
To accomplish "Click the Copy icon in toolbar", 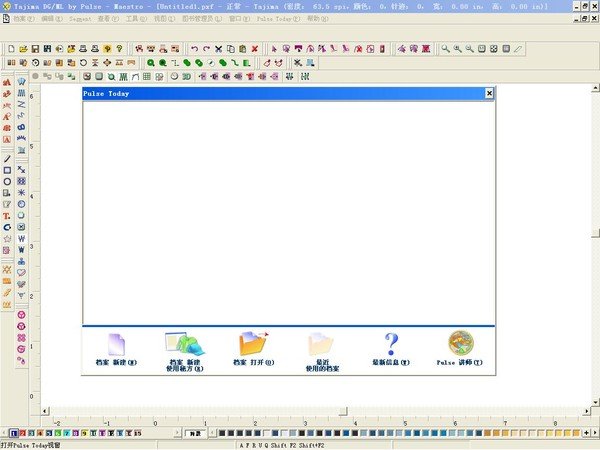I will [x=231, y=49].
